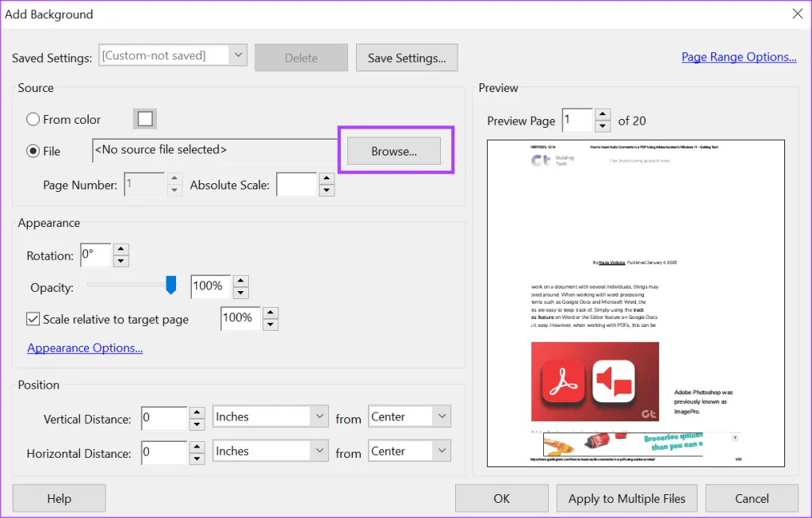Decrease the Opacity percentage using down arrow
812x518 pixels.
pyautogui.click(x=241, y=292)
